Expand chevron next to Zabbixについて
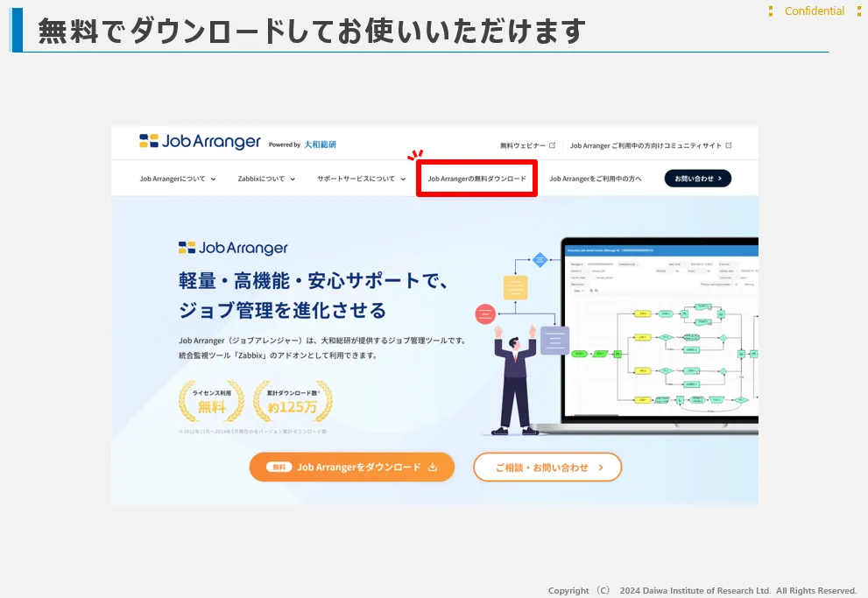Image resolution: width=868 pixels, height=598 pixels. click(x=293, y=179)
